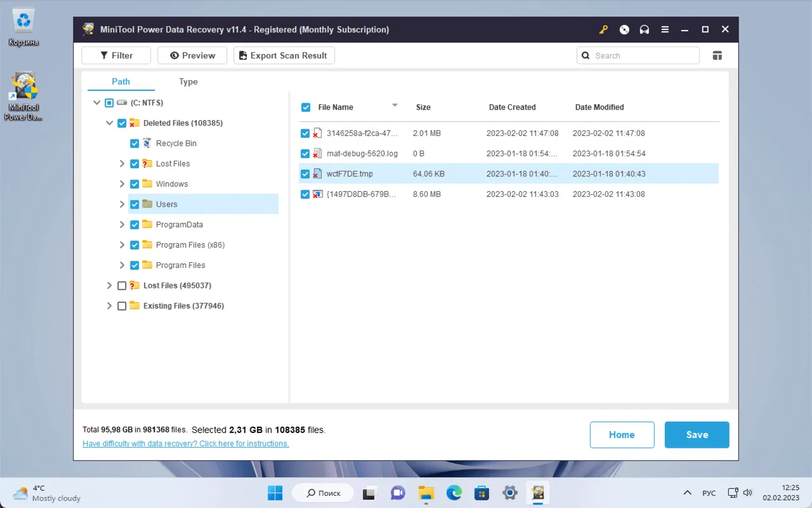812x508 pixels.
Task: Click the {1497D8DB-679B file icon
Action: pyautogui.click(x=318, y=194)
